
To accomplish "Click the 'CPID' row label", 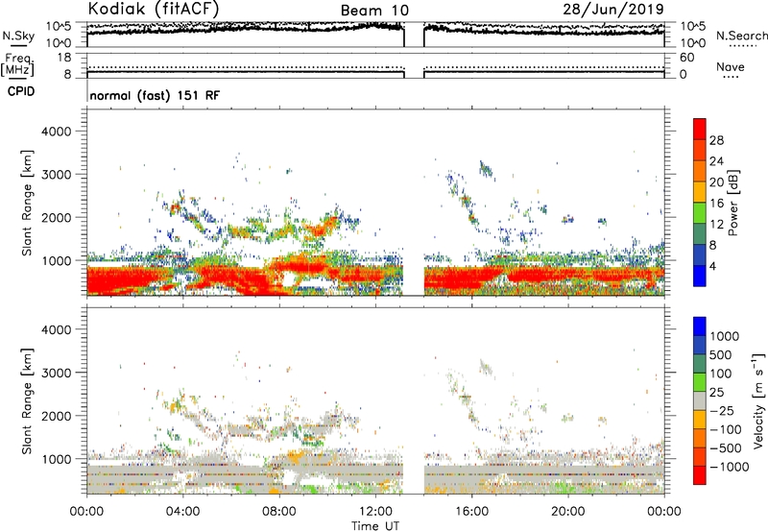I will point(21,91).
